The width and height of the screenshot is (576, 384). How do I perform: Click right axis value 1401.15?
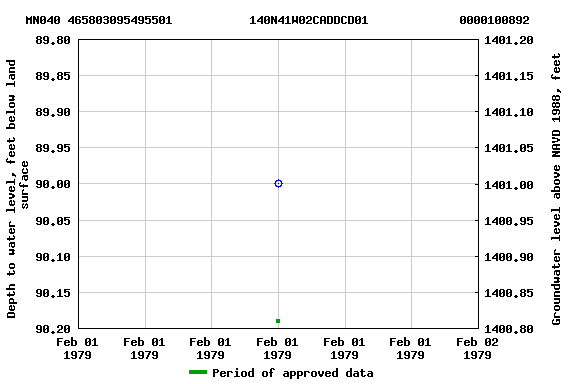point(509,76)
